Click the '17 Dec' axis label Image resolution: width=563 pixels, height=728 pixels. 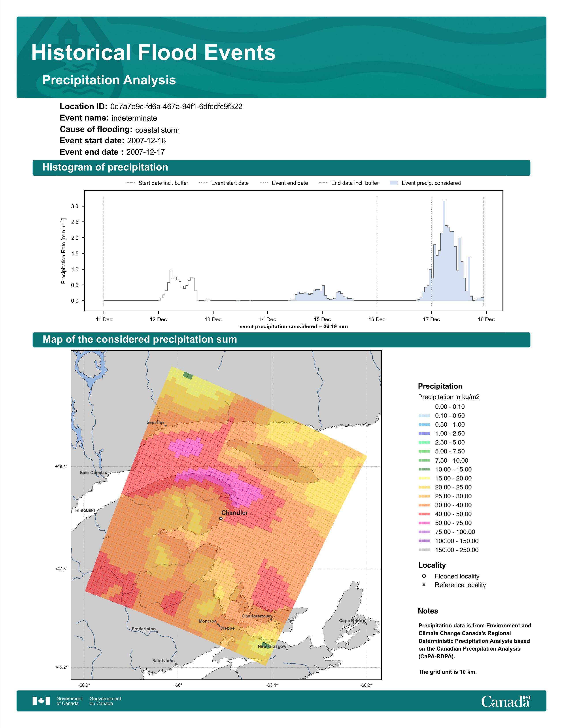(432, 319)
